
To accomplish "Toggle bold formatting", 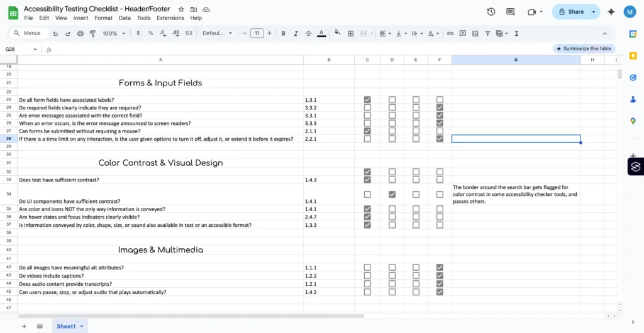I will coord(283,34).
